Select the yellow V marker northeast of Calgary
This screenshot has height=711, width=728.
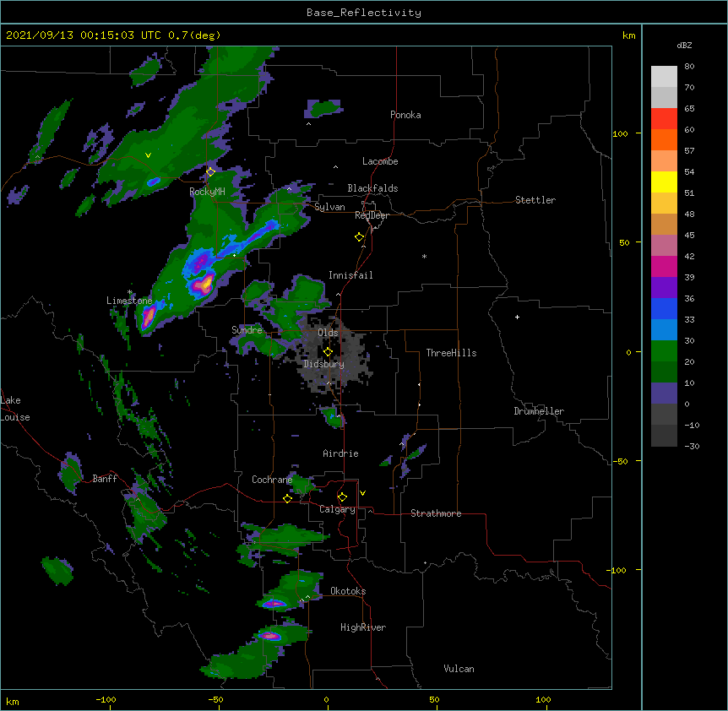click(x=362, y=493)
